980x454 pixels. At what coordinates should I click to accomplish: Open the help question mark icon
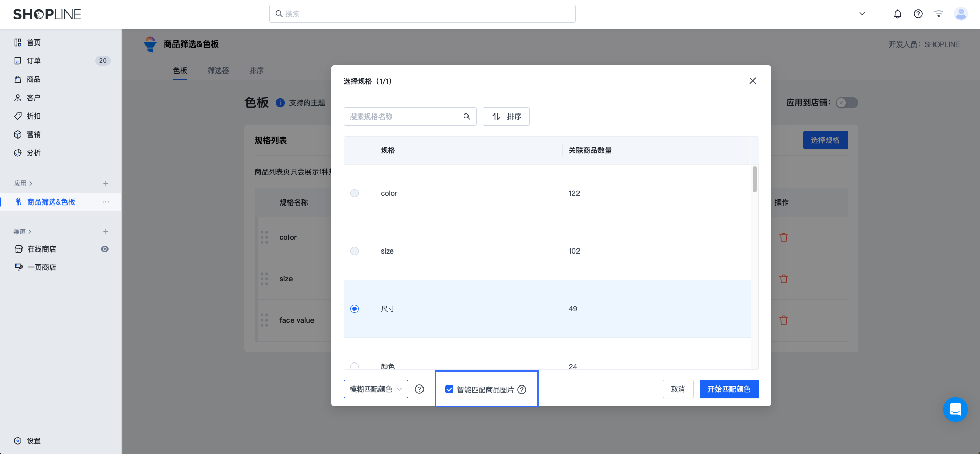(x=918, y=14)
